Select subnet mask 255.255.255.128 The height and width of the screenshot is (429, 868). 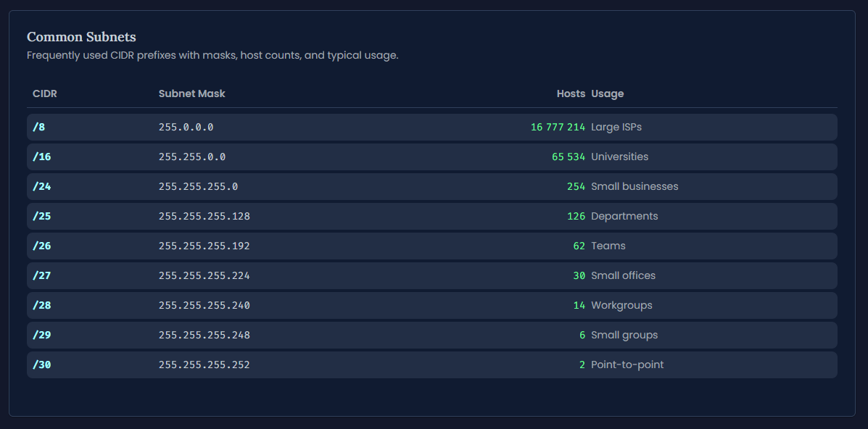point(204,216)
